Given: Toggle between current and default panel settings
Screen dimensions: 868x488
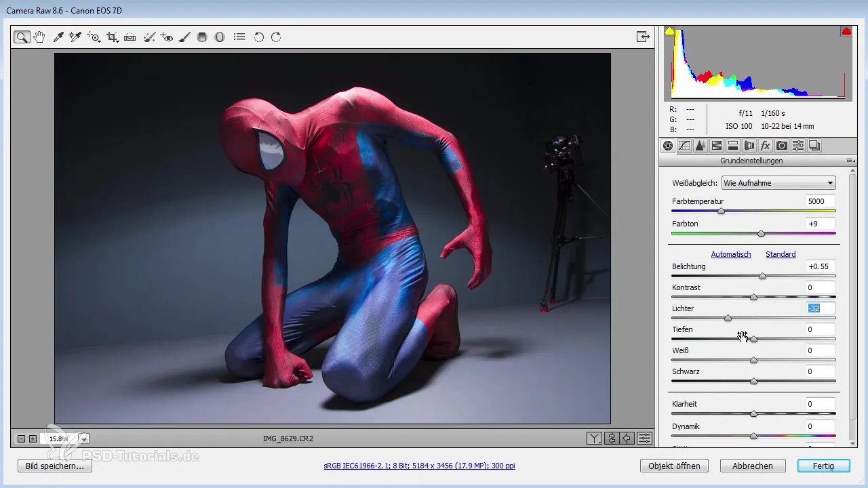Looking at the screenshot, I should pos(645,439).
